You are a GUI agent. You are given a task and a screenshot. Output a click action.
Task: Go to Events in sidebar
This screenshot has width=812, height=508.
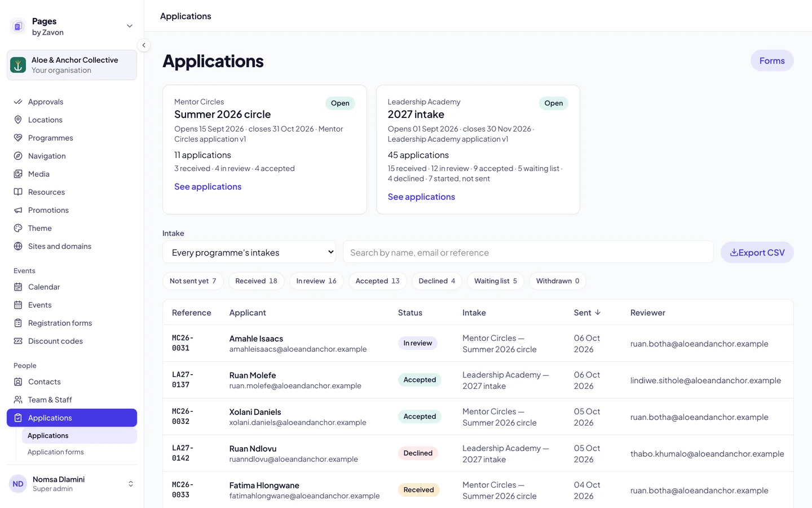(x=72, y=305)
